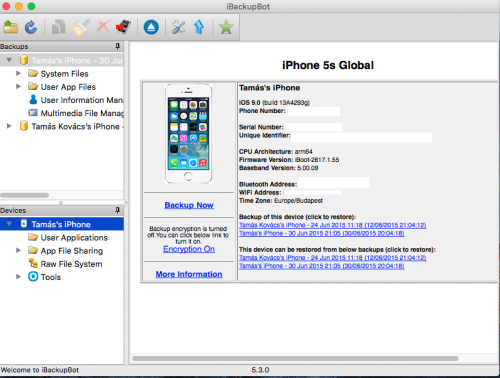500x378 pixels.
Task: Click the restore-to-phone toolbar icon
Action: point(124,27)
